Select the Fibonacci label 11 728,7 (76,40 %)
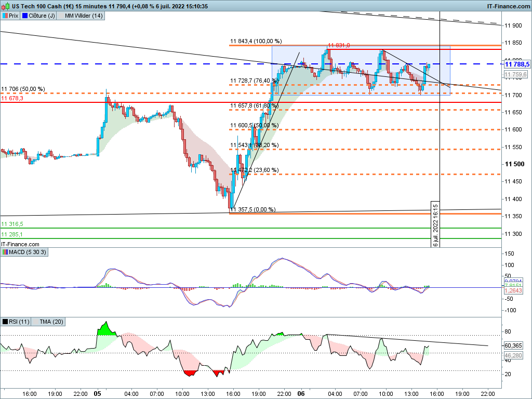Viewport: 532px width, 399px height. click(x=255, y=81)
